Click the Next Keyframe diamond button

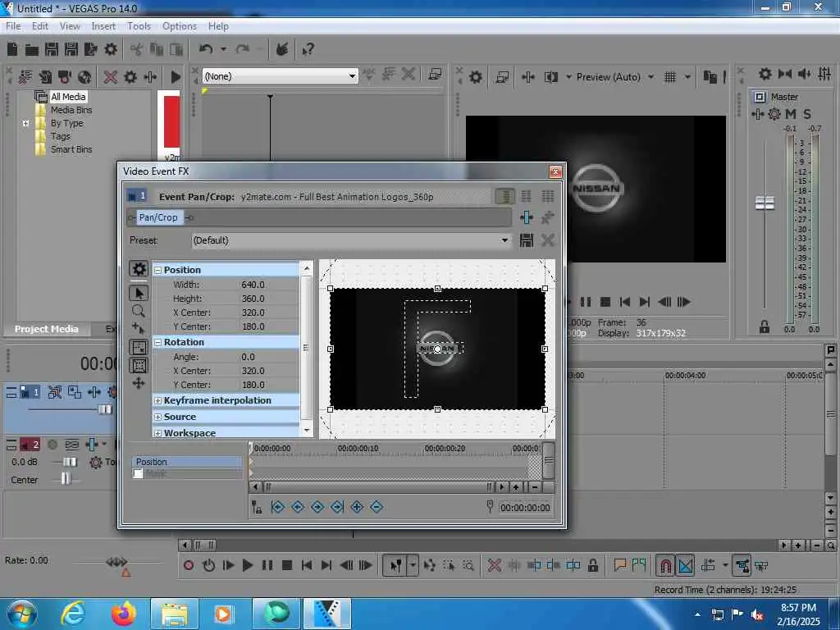click(317, 507)
